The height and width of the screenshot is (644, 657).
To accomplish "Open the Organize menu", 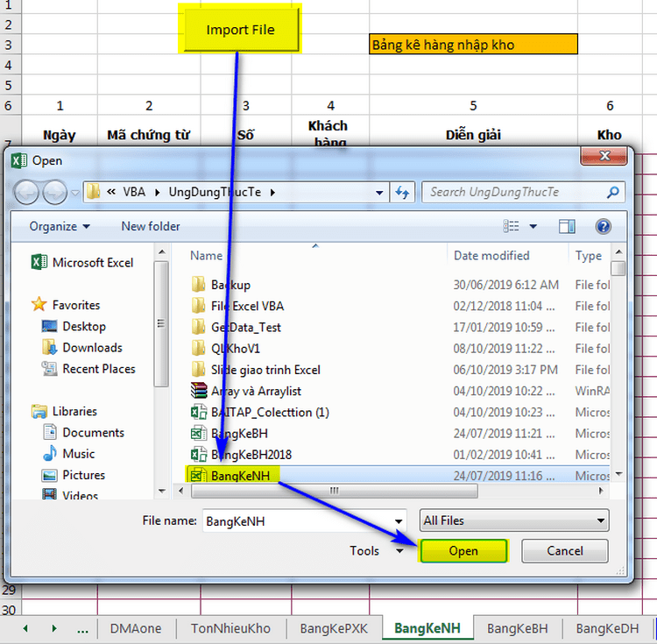I will click(59, 226).
